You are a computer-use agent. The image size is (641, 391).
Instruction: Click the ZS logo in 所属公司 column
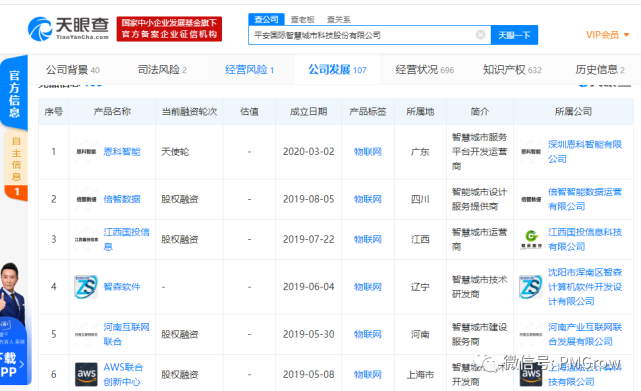[531, 287]
